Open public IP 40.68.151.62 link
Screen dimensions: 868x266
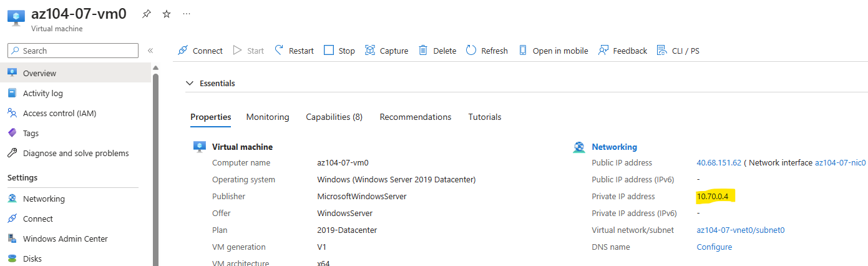[719, 162]
